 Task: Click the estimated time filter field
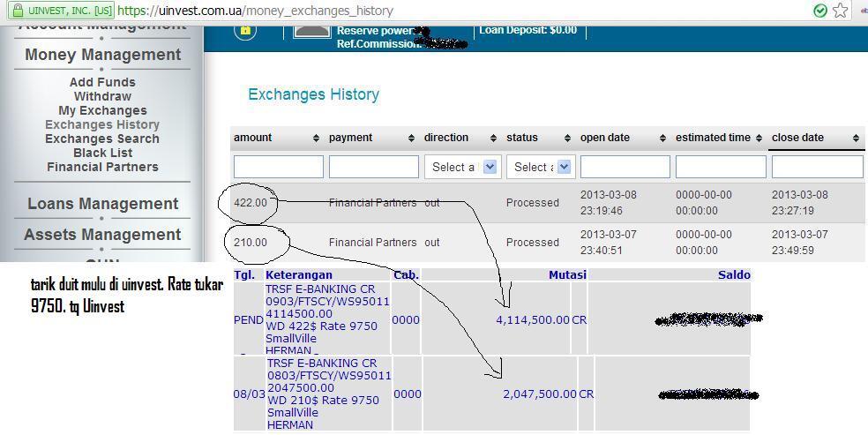[721, 167]
